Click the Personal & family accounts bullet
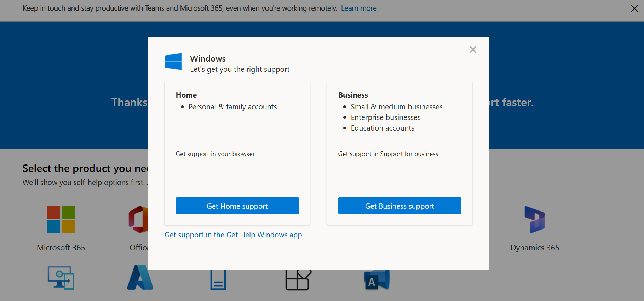This screenshot has height=301, width=644. coord(233,107)
